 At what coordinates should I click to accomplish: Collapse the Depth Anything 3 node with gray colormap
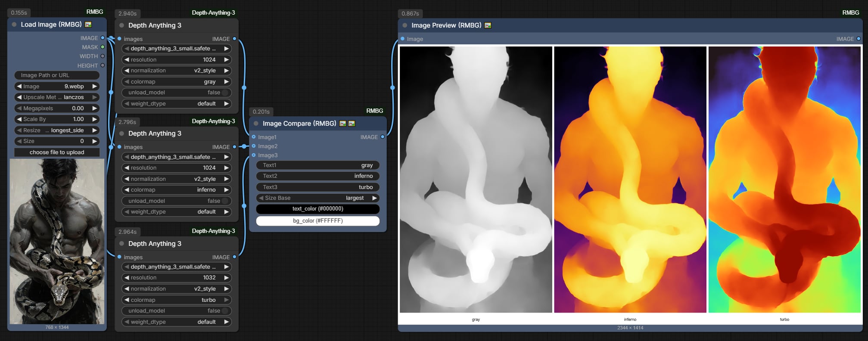pyautogui.click(x=121, y=25)
